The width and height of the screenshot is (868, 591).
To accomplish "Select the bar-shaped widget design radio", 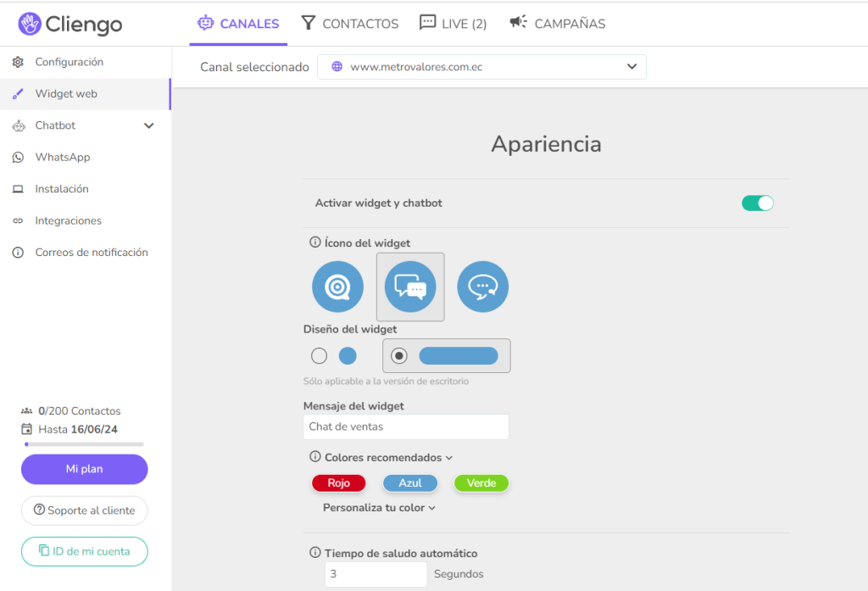I will point(398,355).
